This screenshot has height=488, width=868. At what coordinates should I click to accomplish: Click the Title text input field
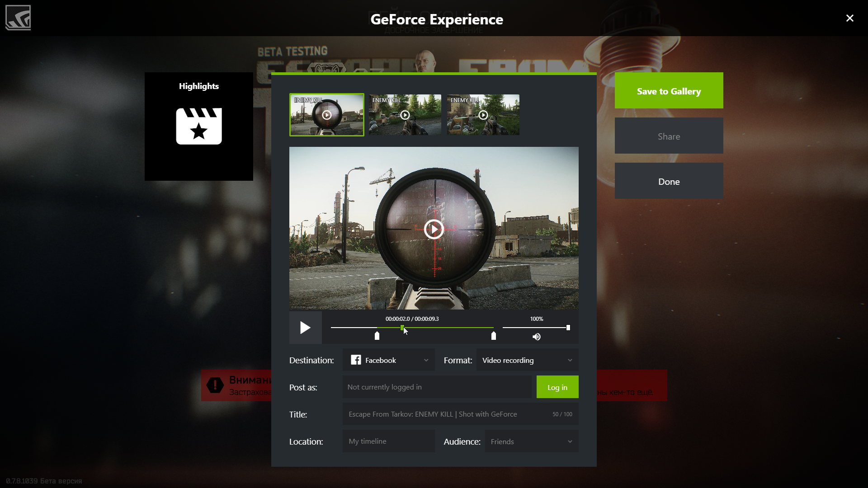448,414
